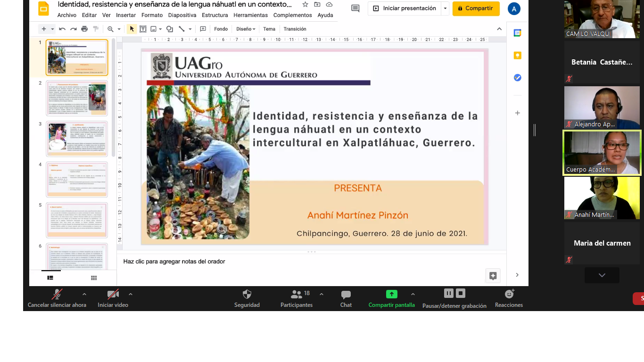Expand more video participants chevron

coord(602,275)
